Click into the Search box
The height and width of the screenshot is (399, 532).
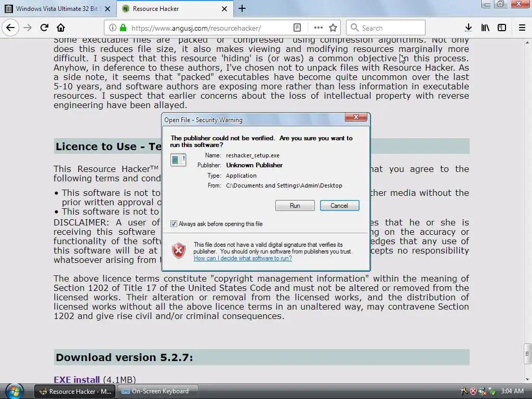(386, 28)
